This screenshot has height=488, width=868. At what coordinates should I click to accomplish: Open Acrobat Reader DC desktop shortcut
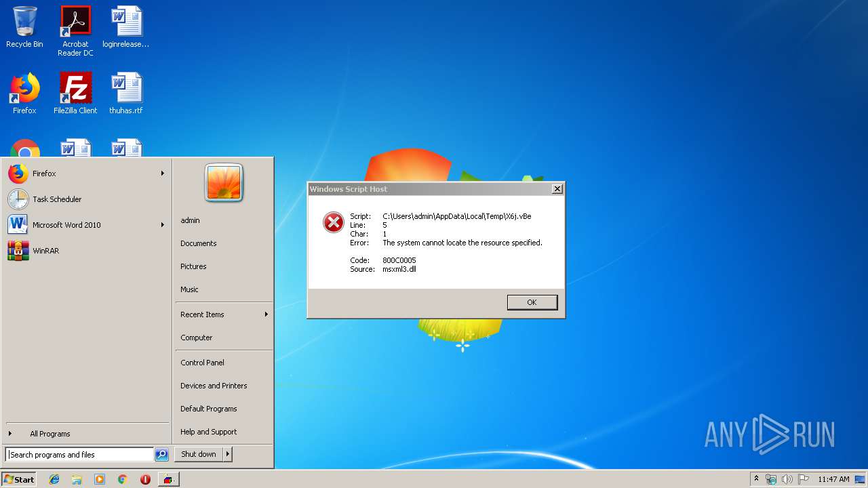(75, 30)
